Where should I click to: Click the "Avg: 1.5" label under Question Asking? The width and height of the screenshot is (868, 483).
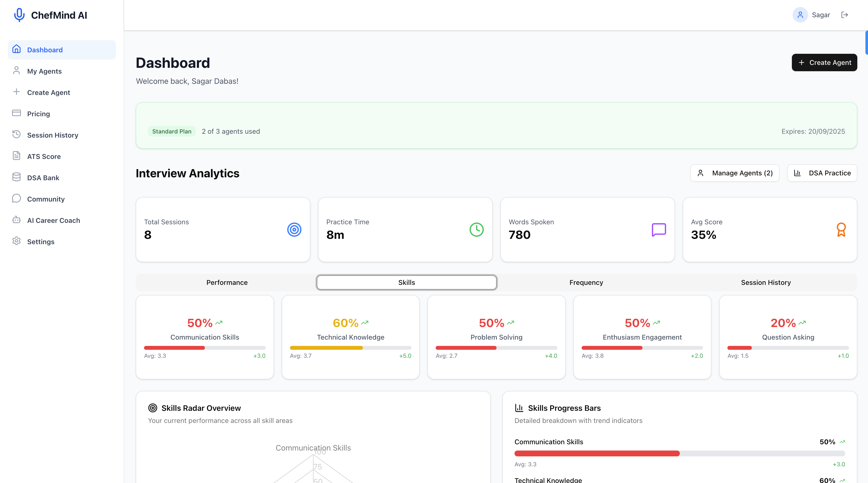738,356
